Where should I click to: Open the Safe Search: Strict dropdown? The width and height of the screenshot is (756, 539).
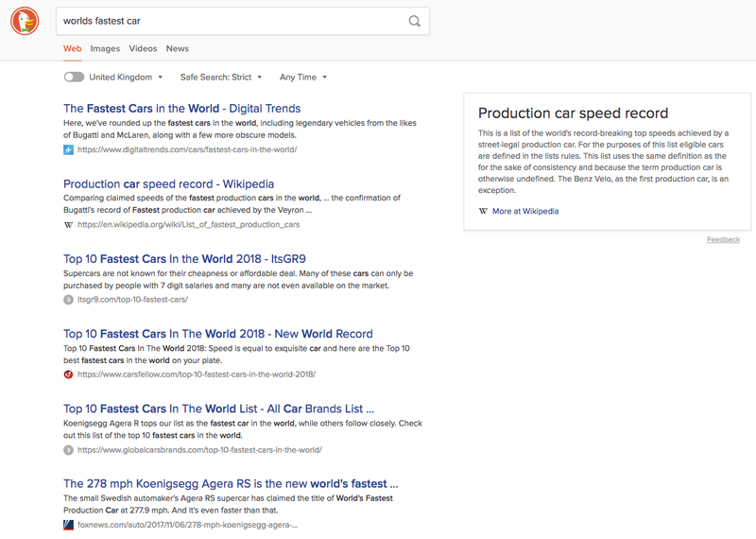[221, 78]
